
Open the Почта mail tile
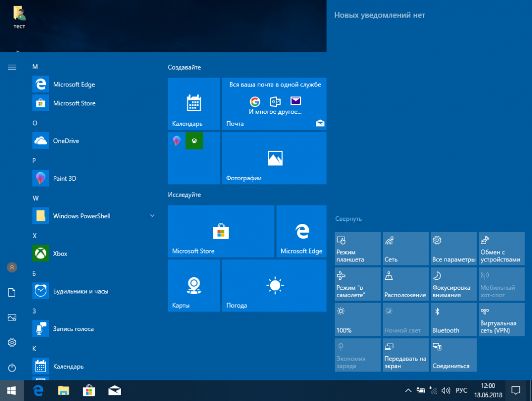tap(274, 104)
